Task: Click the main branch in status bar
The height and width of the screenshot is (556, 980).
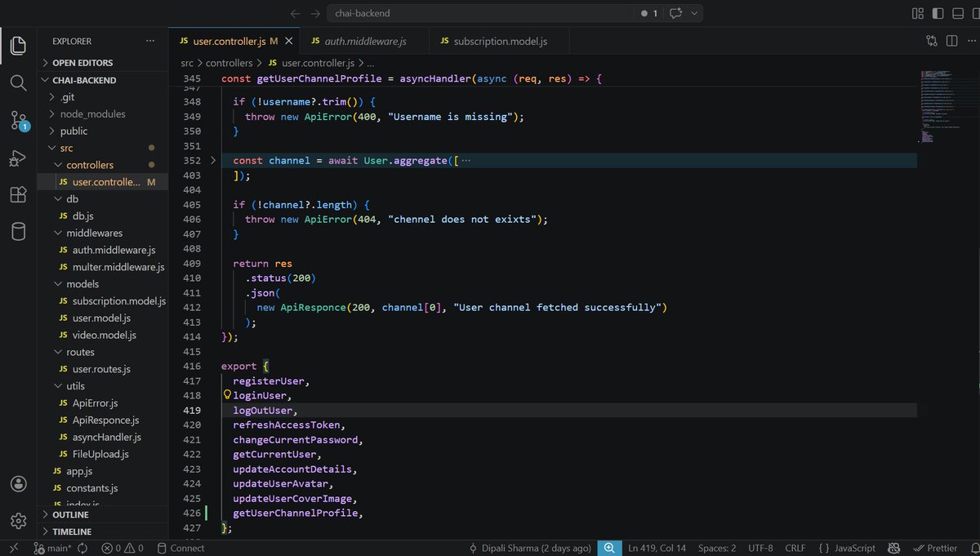Action: (52, 548)
